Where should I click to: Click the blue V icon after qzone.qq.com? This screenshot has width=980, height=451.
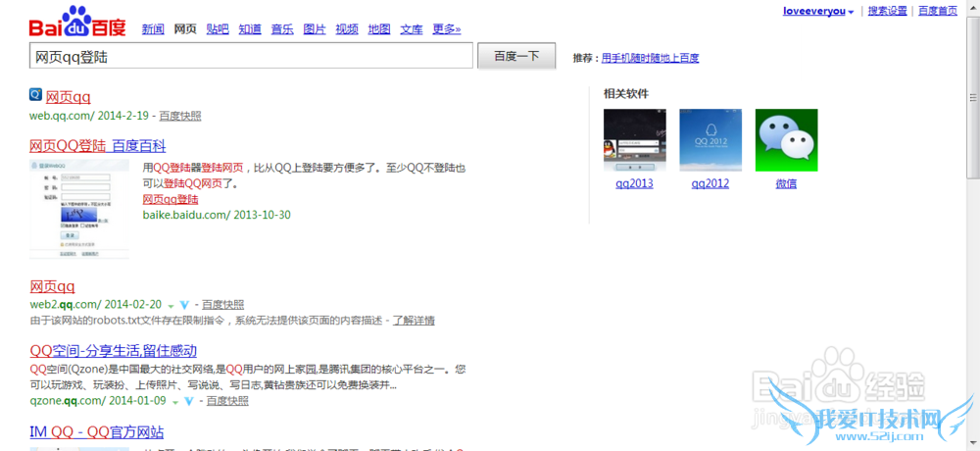point(189,401)
